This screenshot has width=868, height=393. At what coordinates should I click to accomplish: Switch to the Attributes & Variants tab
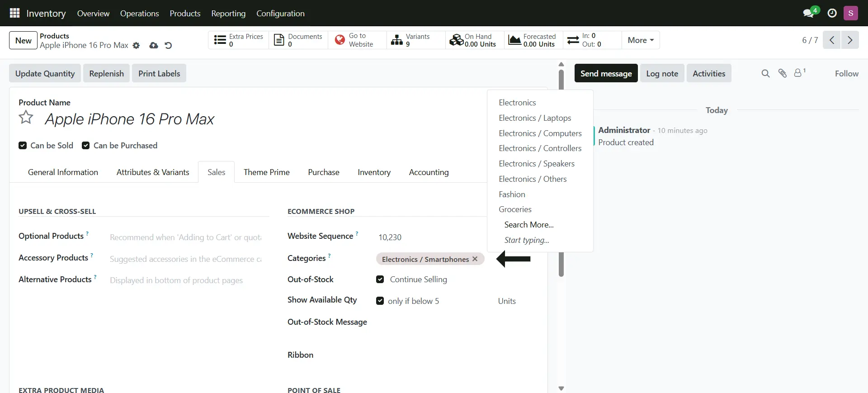[153, 172]
